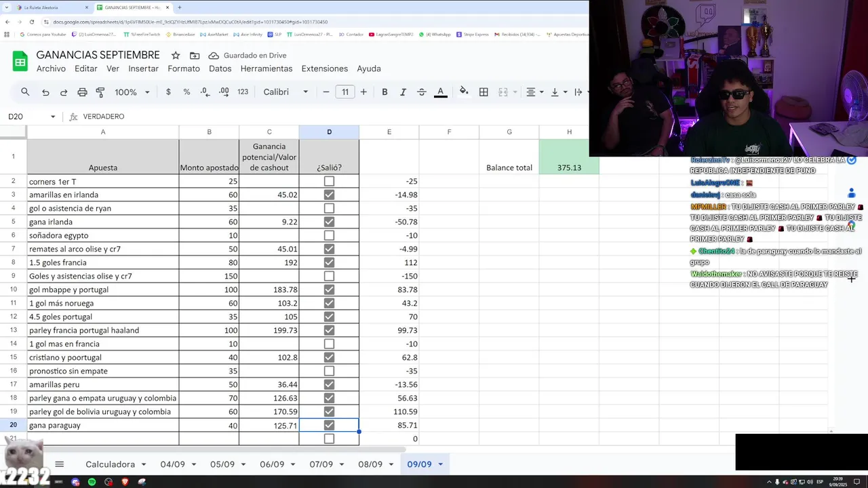Open the Insertar menu

(143, 68)
